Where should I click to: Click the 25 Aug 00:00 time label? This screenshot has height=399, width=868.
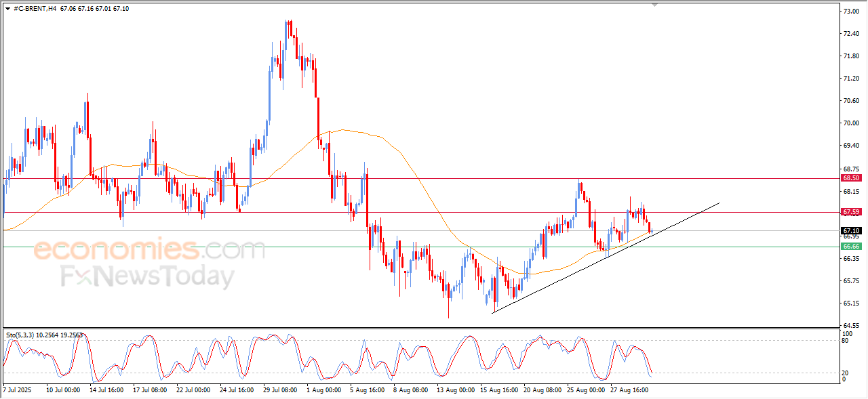pos(585,390)
